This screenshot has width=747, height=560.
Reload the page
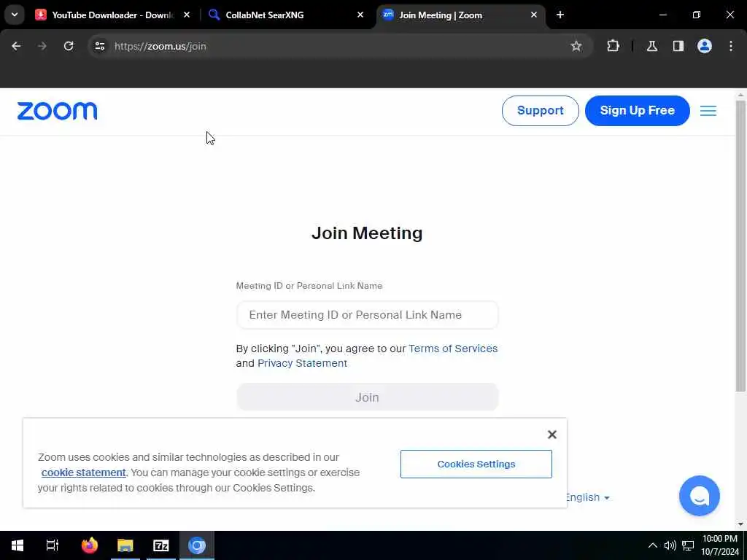pyautogui.click(x=69, y=46)
